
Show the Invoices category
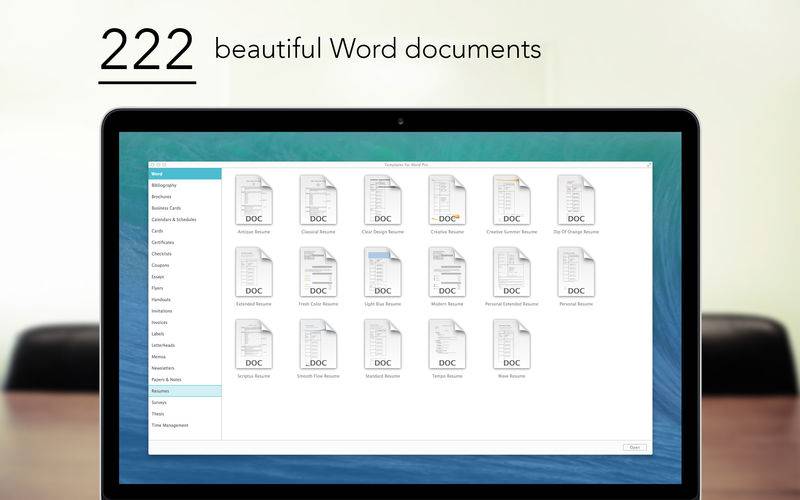pyautogui.click(x=185, y=322)
